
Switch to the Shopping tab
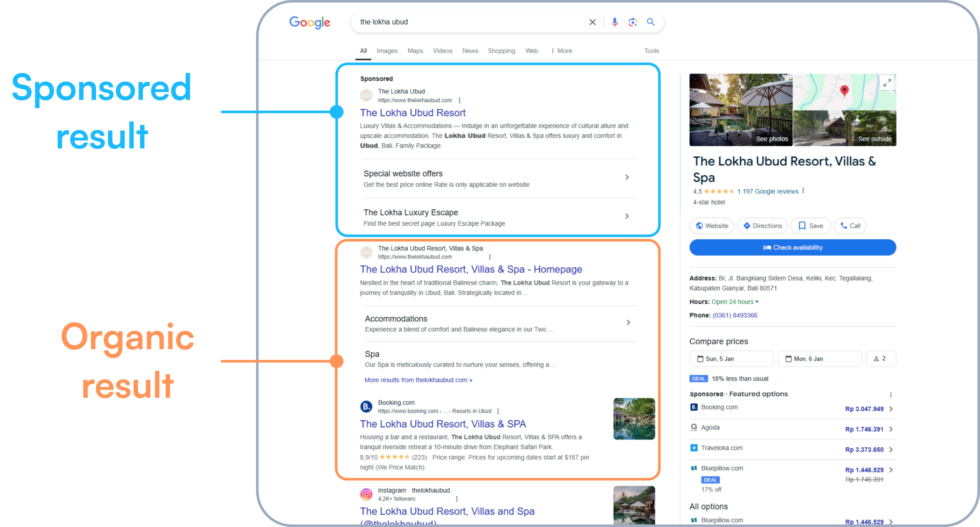(x=501, y=51)
